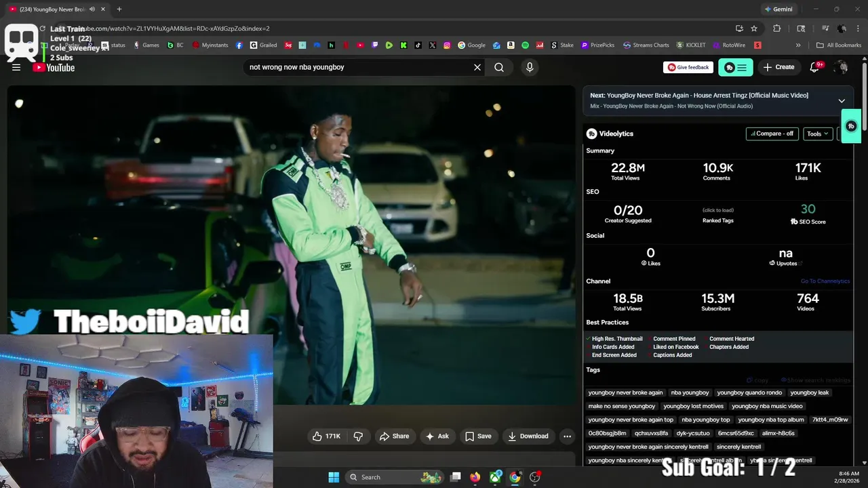This screenshot has height=488, width=868.
Task: Open the YouTube hamburger guide menu
Action: [16, 67]
